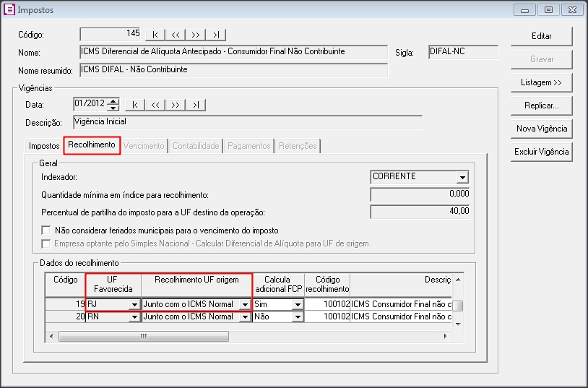The width and height of the screenshot is (588, 388).
Task: Click the Nova Vigência button
Action: click(x=541, y=129)
